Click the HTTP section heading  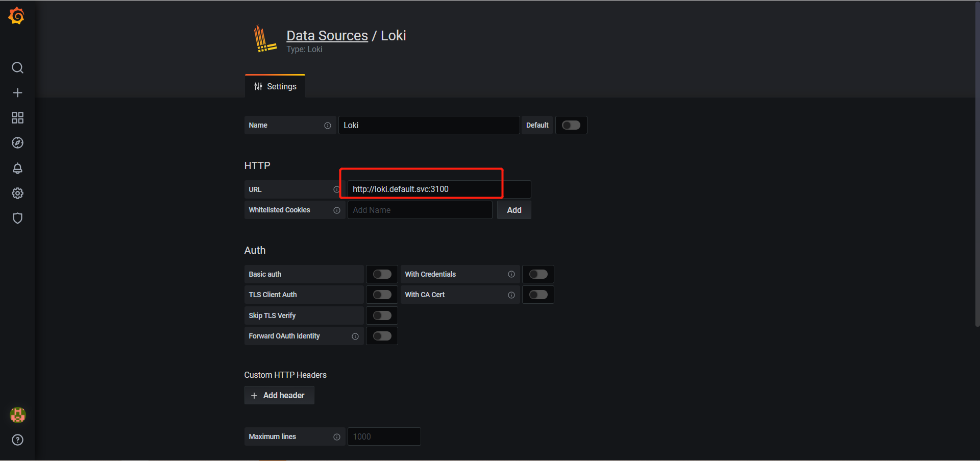coord(257,165)
